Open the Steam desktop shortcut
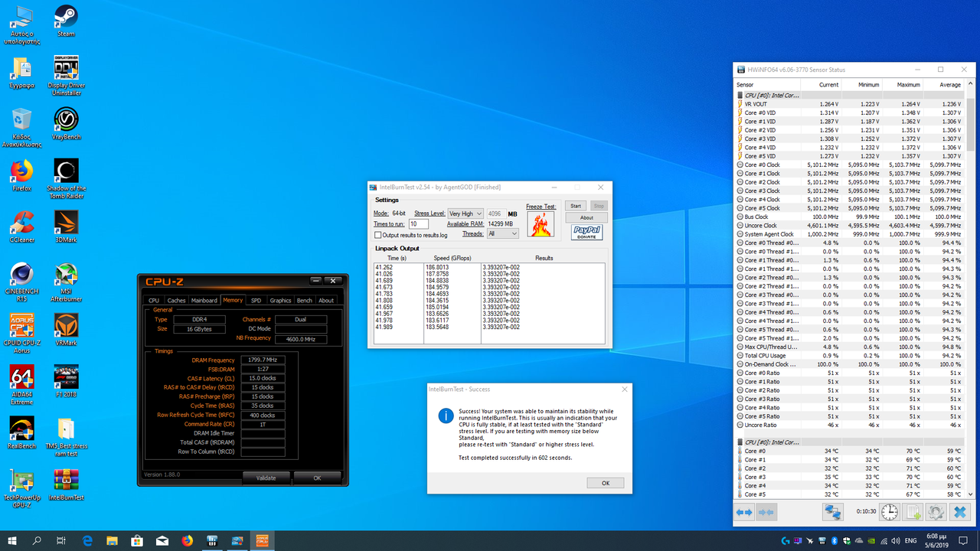Image resolution: width=980 pixels, height=551 pixels. coord(66,21)
